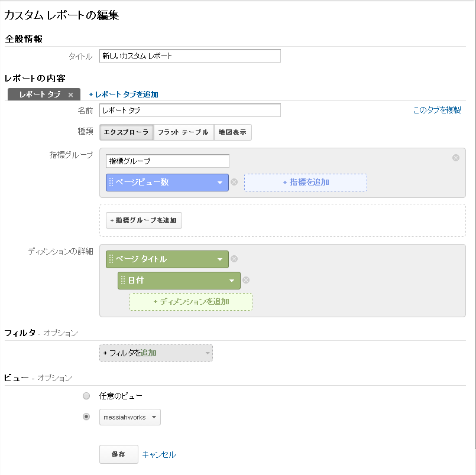
Task: Remove ページ タイトル dimension with x icon
Action: pos(234,259)
